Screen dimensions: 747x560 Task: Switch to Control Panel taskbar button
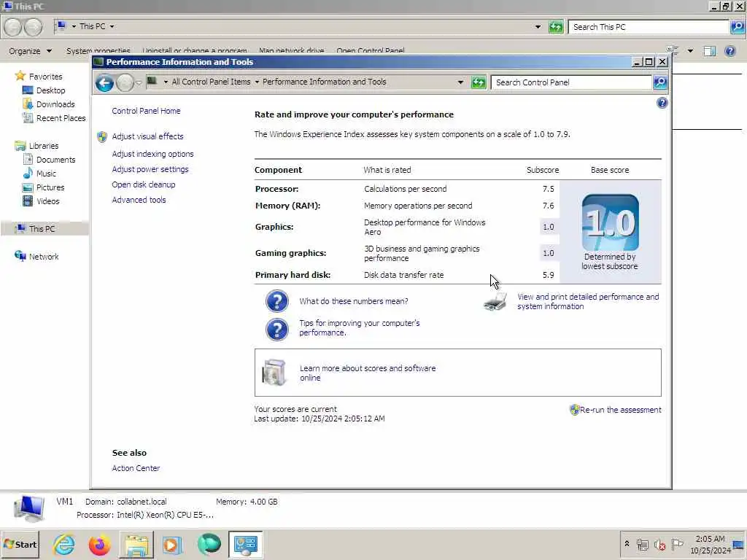click(245, 544)
